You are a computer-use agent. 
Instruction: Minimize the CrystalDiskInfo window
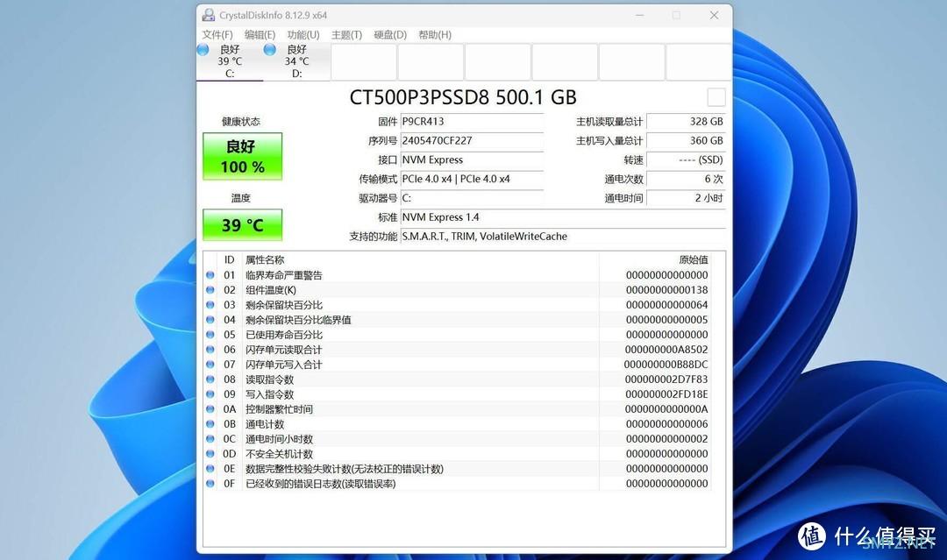(x=639, y=15)
